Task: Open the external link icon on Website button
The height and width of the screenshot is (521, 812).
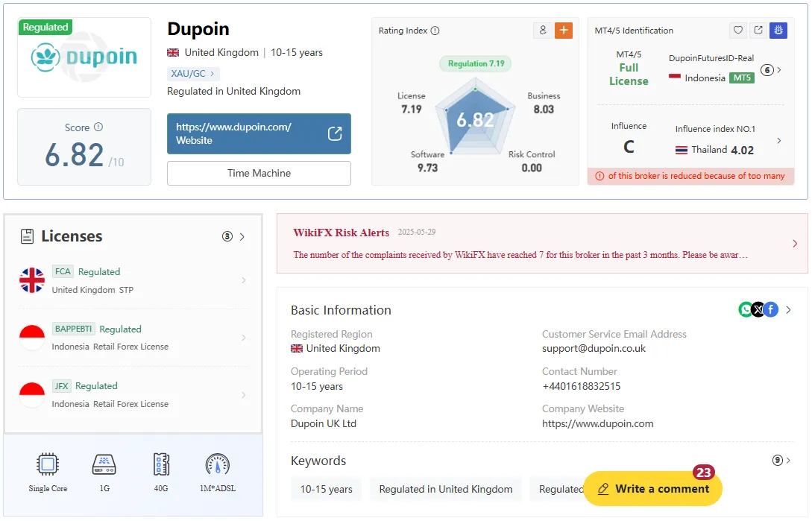Action: tap(335, 133)
